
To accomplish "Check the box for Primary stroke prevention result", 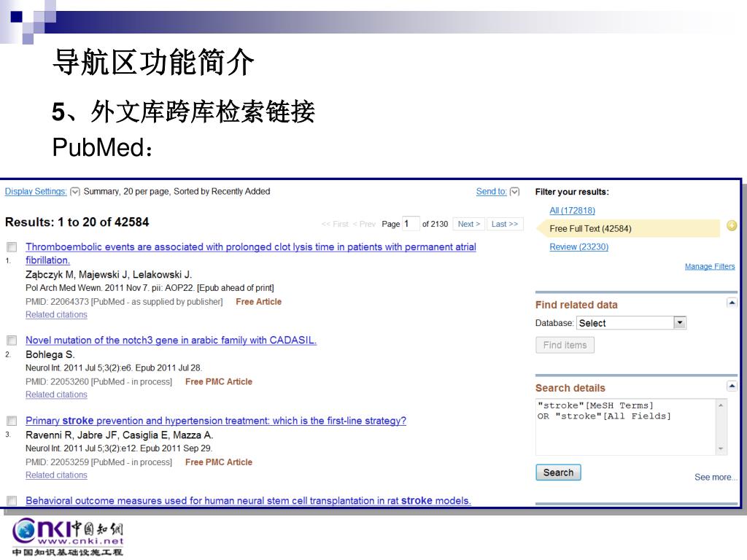I will 12,421.
